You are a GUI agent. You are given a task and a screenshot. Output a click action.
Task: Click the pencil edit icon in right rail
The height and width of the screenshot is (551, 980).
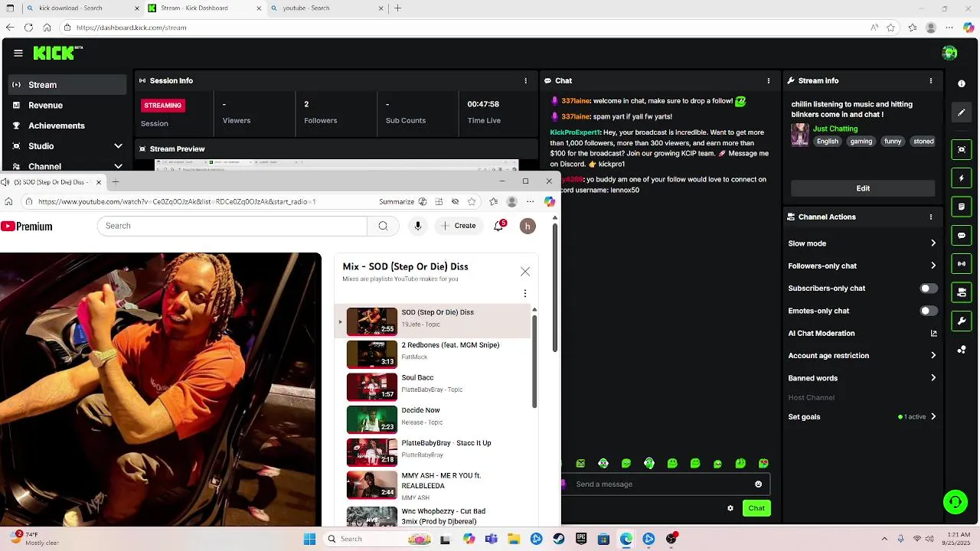(962, 112)
